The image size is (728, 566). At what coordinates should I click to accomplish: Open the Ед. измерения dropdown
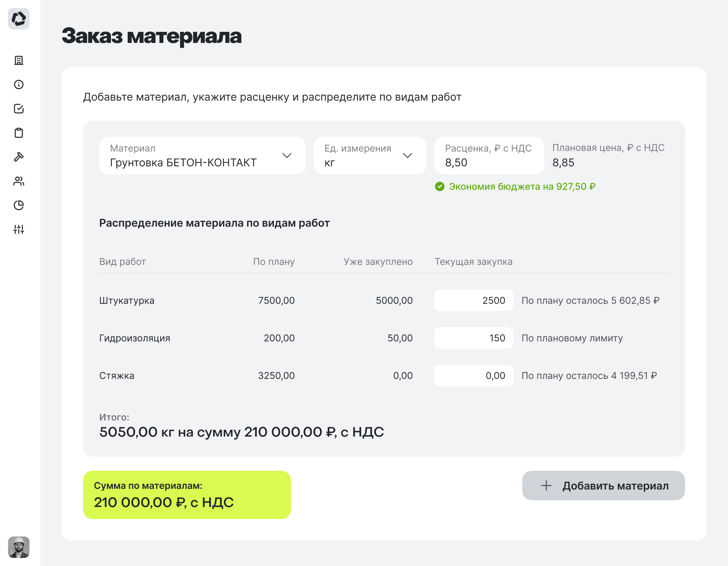(408, 155)
